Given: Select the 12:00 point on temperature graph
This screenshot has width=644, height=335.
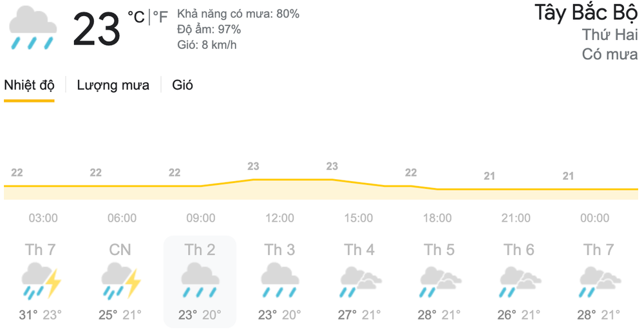Looking at the screenshot, I should click(253, 179).
